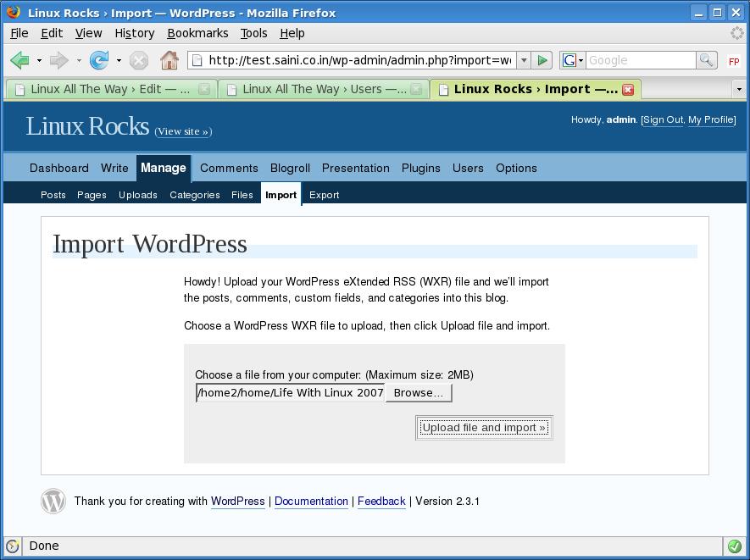The height and width of the screenshot is (560, 750).
Task: Open the list all tabs dropdown
Action: (x=739, y=90)
